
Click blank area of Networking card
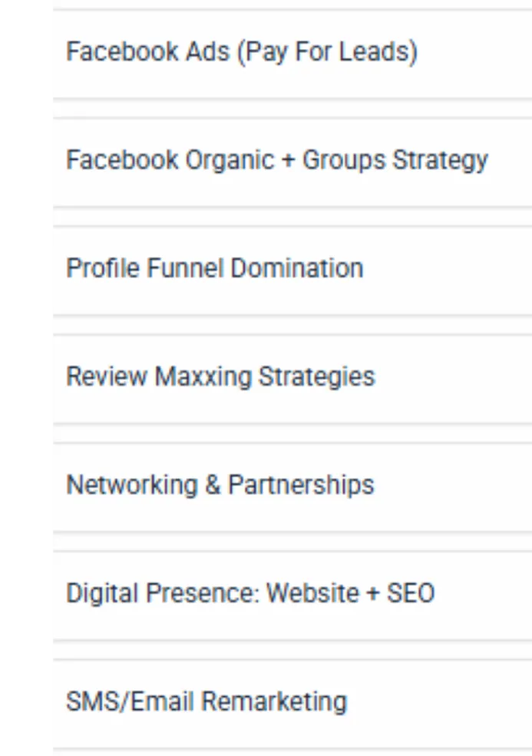[x=453, y=487]
